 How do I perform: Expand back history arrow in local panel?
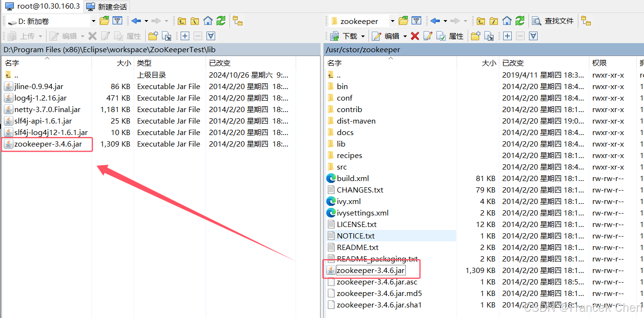(x=146, y=21)
